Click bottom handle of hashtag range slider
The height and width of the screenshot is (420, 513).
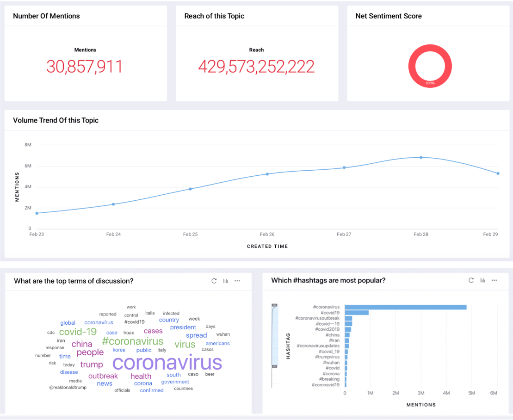[274, 366]
